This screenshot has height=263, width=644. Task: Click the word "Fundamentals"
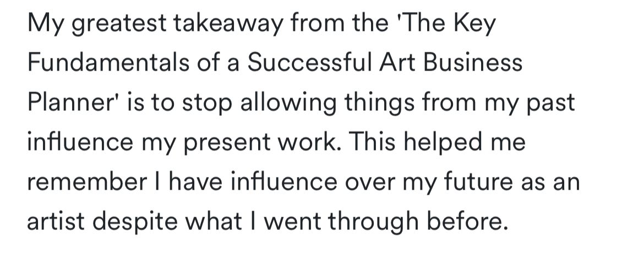(108, 62)
